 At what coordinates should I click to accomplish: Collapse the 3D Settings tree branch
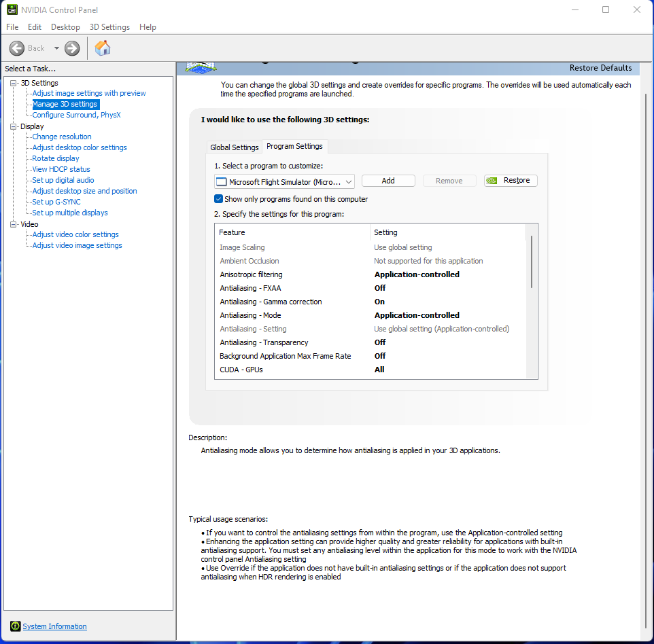[x=12, y=82]
